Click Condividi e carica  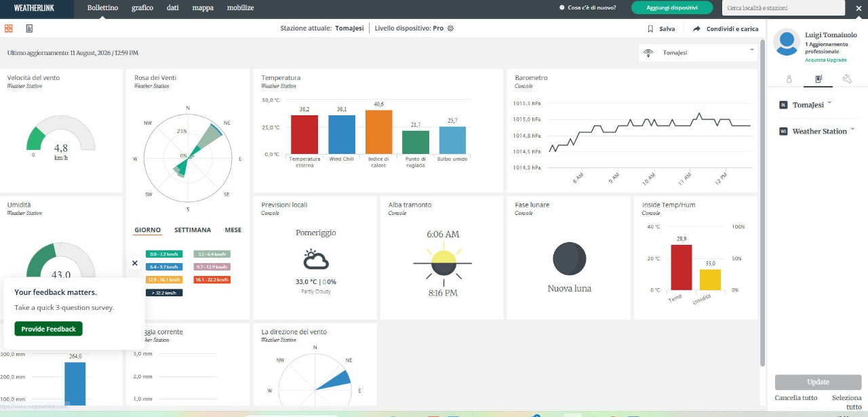(732, 29)
